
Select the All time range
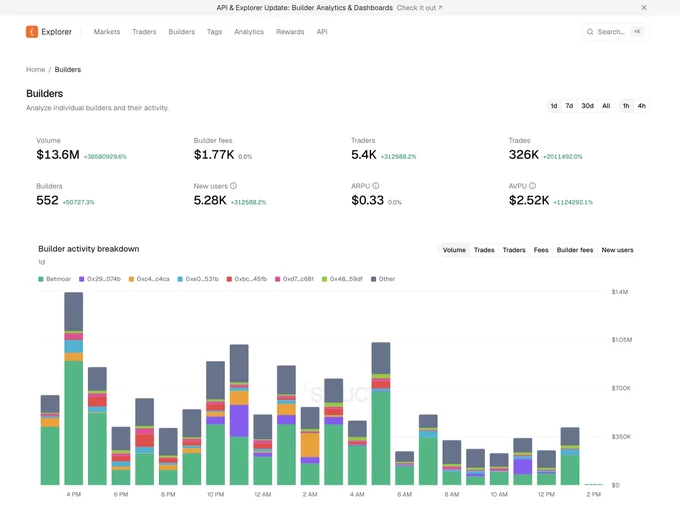[x=606, y=106]
